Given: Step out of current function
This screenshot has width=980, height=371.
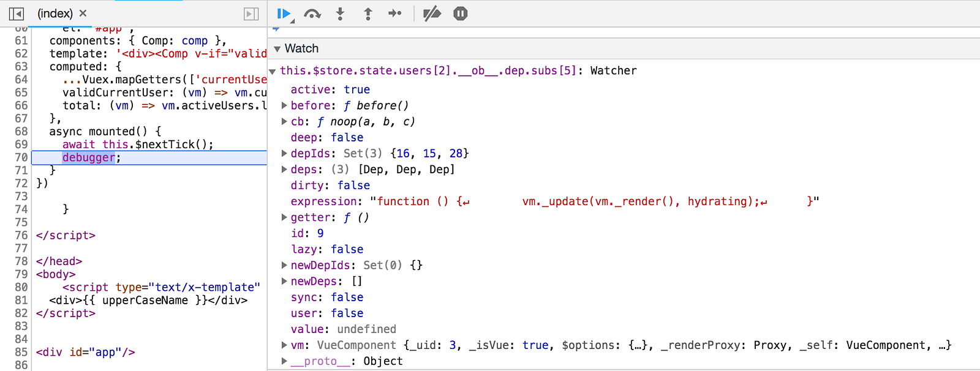Looking at the screenshot, I should [x=368, y=13].
